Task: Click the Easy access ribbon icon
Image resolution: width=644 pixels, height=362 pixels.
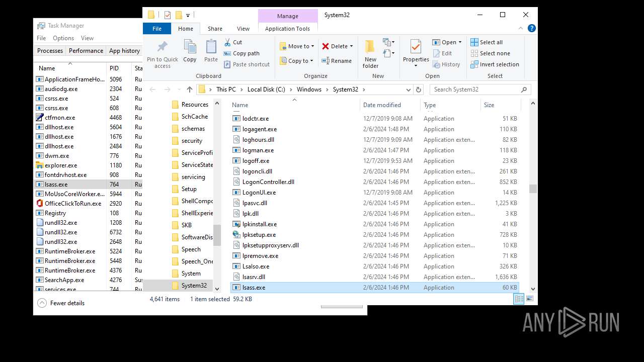Action: coord(388,53)
